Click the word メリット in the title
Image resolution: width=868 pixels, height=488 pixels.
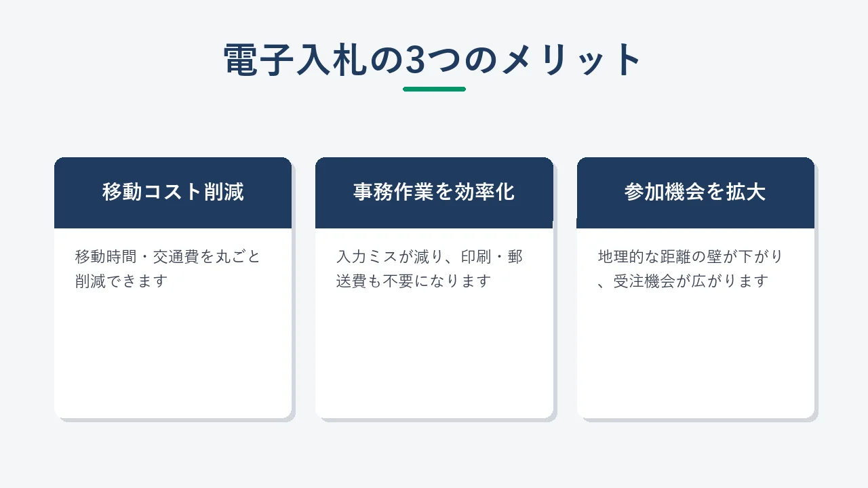571,60
